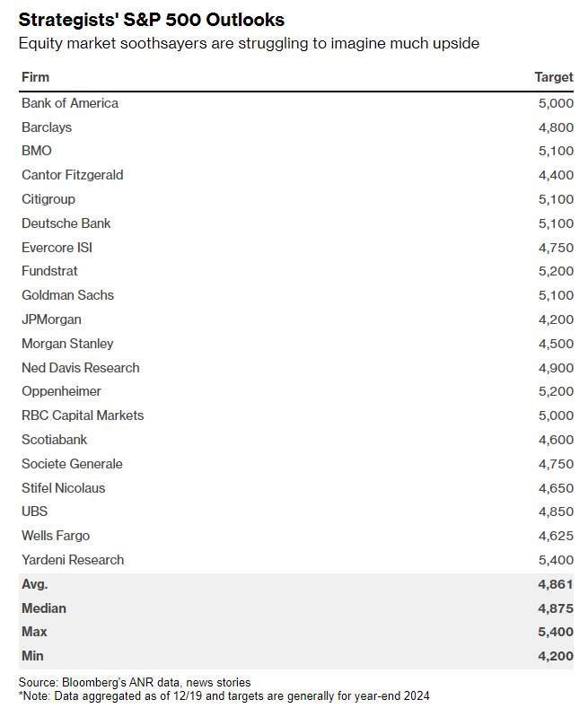
Task: Click JPMorgan's 4,200 target value
Action: click(x=556, y=319)
